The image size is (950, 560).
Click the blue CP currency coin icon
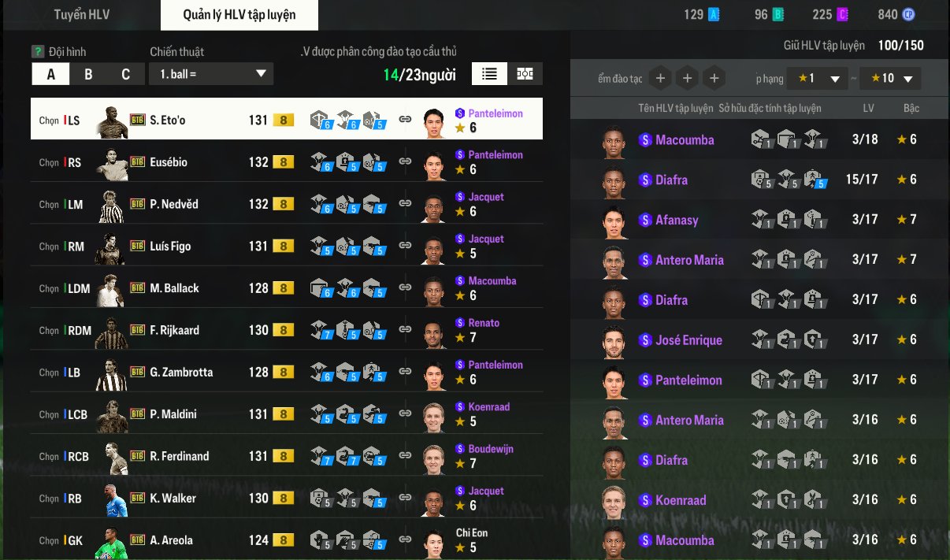click(908, 14)
